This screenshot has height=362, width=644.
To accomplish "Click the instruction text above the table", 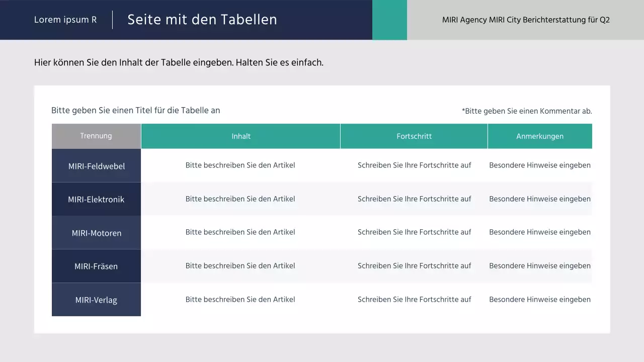I will pyautogui.click(x=179, y=62).
